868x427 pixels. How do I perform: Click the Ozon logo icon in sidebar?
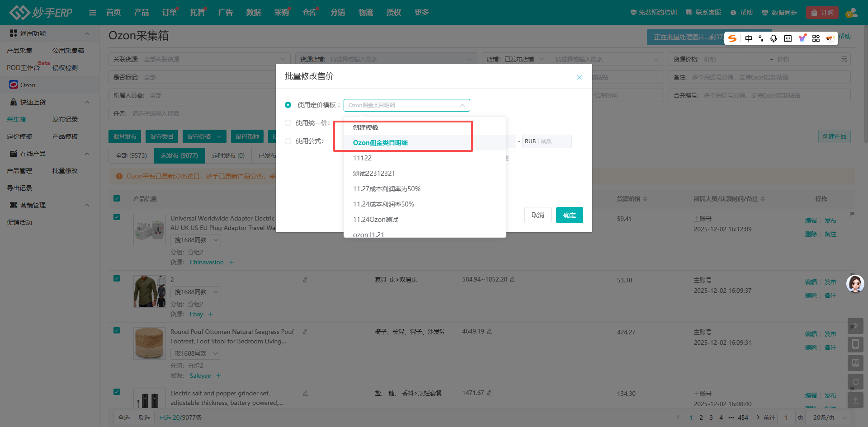14,85
